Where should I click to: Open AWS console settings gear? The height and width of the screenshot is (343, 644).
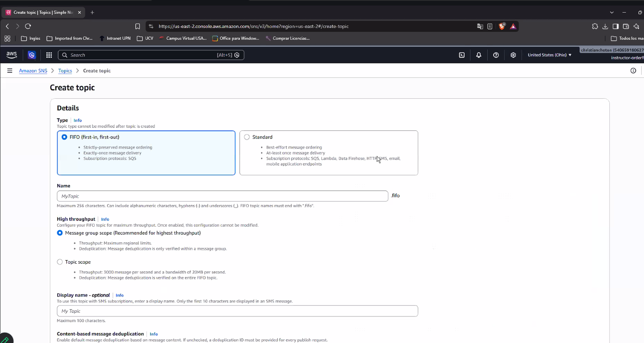tap(513, 55)
